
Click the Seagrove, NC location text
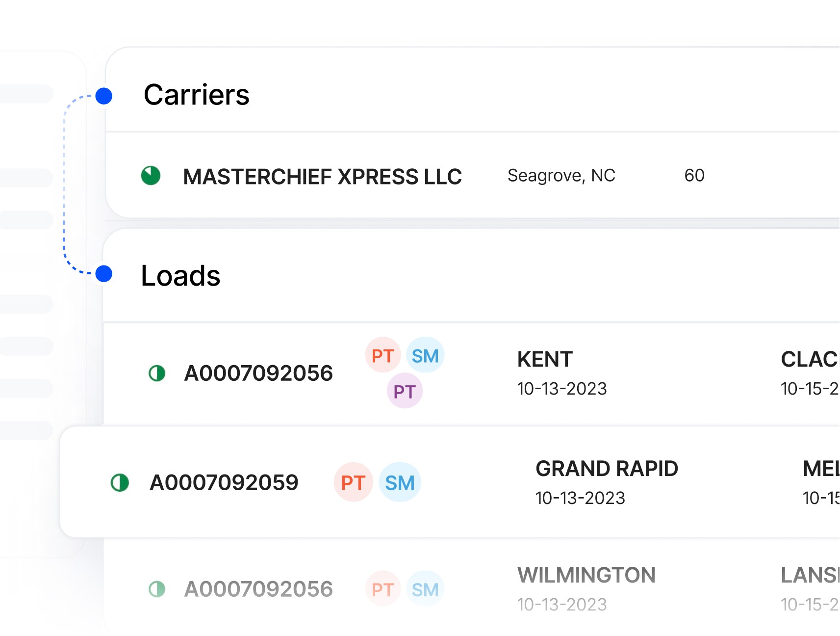click(561, 176)
